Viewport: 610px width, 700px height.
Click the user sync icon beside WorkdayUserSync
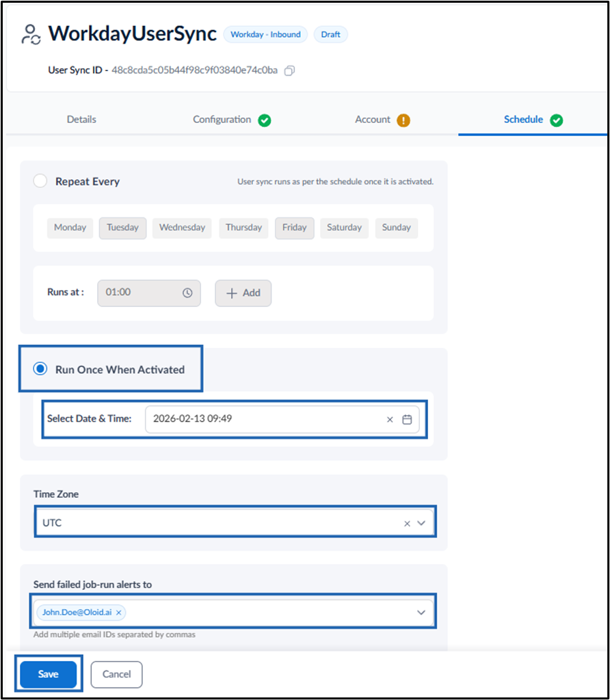click(31, 35)
